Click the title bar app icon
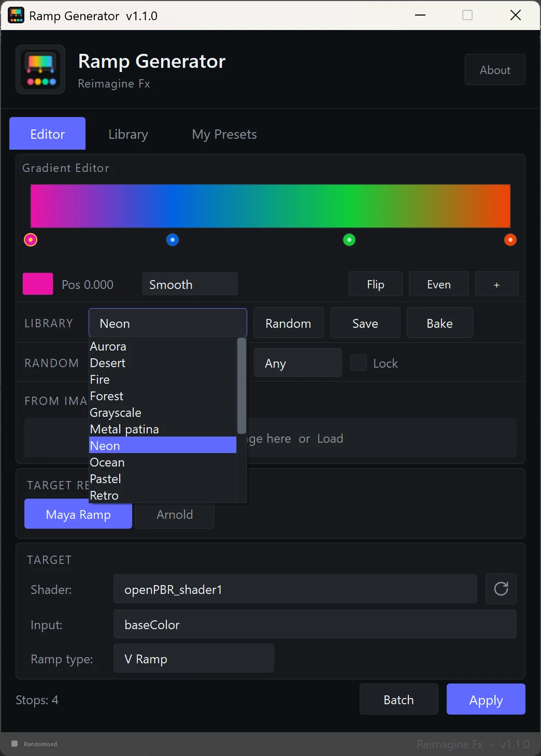This screenshot has height=756, width=541. click(16, 16)
